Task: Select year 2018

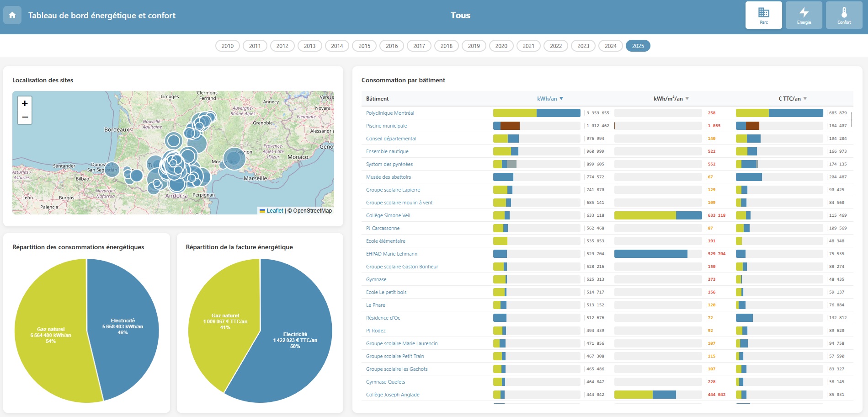Action: pos(447,46)
